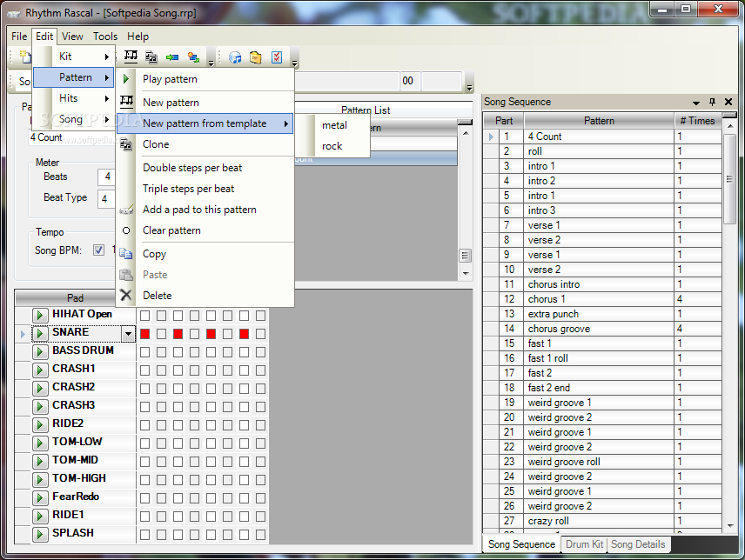The height and width of the screenshot is (560, 745).
Task: Select Play pattern menu entry
Action: (x=205, y=79)
